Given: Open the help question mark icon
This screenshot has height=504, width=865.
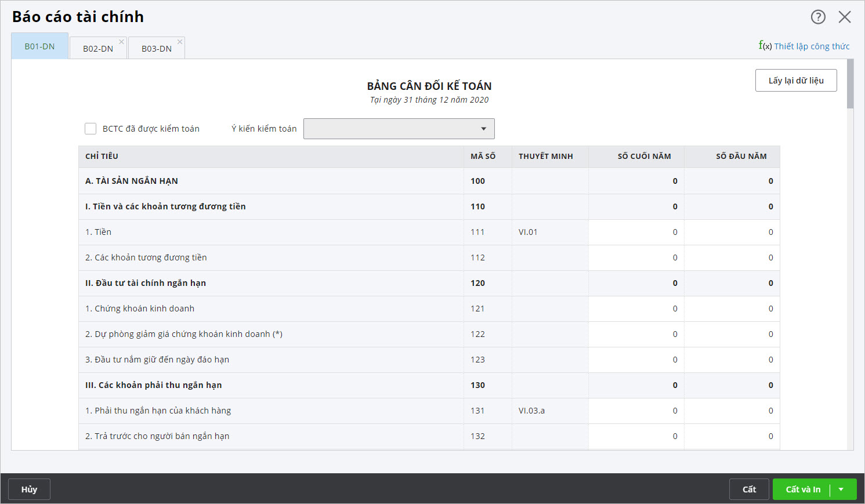Looking at the screenshot, I should tap(818, 17).
